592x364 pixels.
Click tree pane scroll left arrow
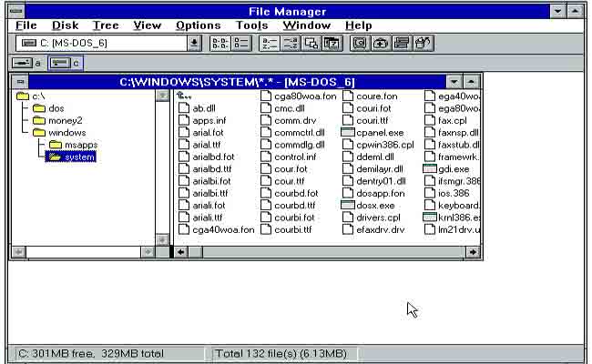(19, 252)
